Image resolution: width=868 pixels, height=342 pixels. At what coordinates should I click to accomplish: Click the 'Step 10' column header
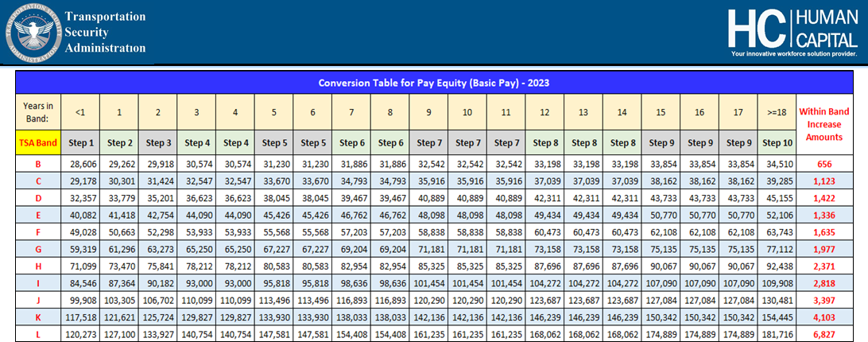[x=777, y=143]
